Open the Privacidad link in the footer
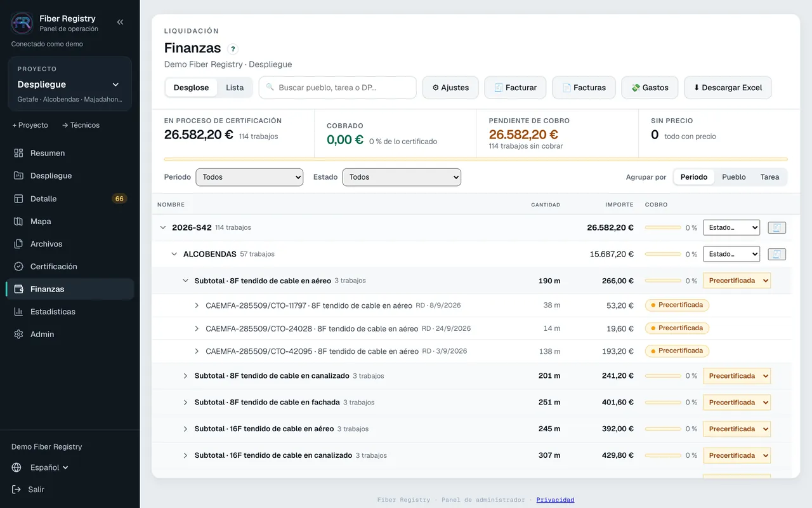This screenshot has height=508, width=812. 555,500
